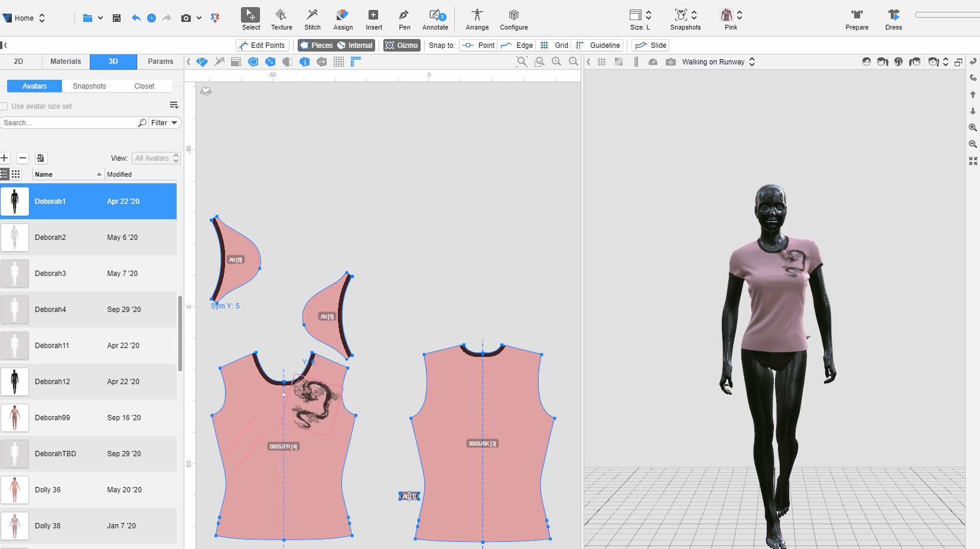Open the Insert tool

pyautogui.click(x=373, y=19)
